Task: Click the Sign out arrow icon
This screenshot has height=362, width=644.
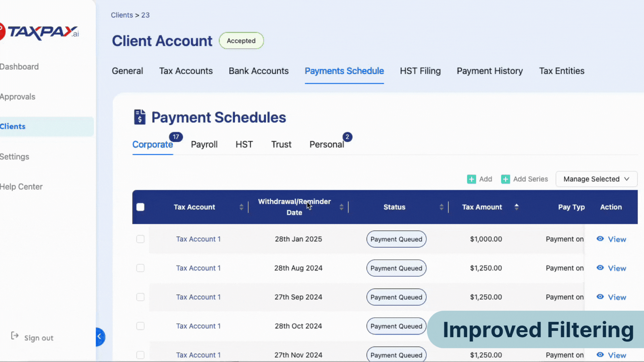Action: click(x=15, y=336)
